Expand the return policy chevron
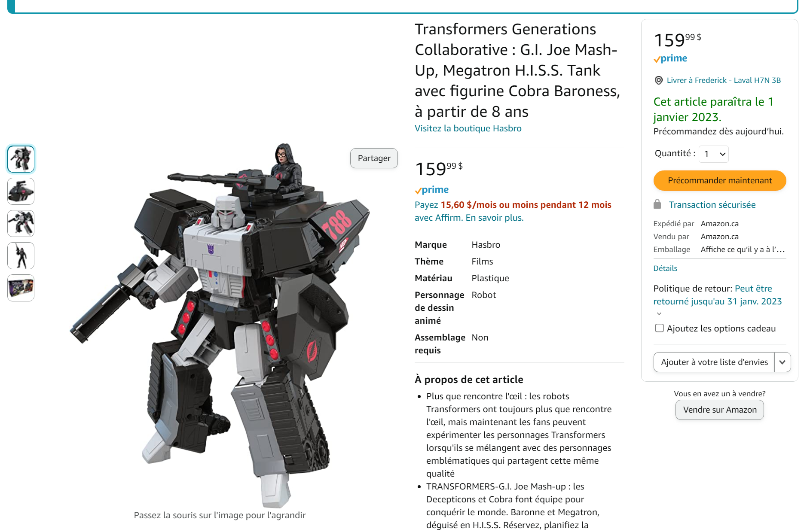The image size is (810, 532). (x=659, y=314)
